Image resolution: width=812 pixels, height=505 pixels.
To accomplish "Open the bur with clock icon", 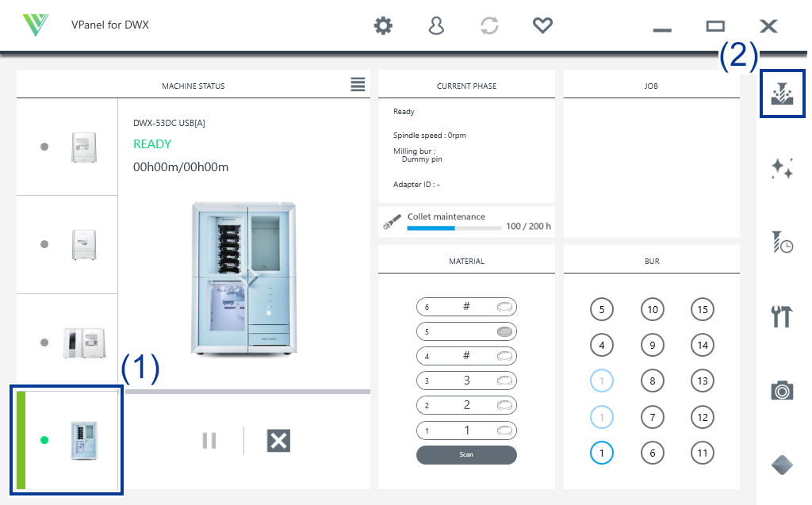I will pyautogui.click(x=782, y=242).
